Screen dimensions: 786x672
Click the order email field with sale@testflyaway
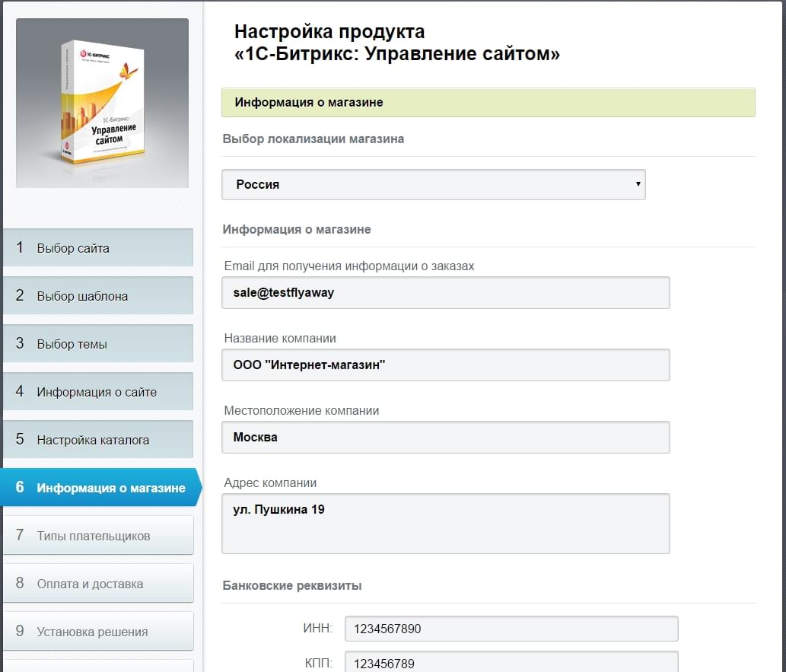(446, 293)
